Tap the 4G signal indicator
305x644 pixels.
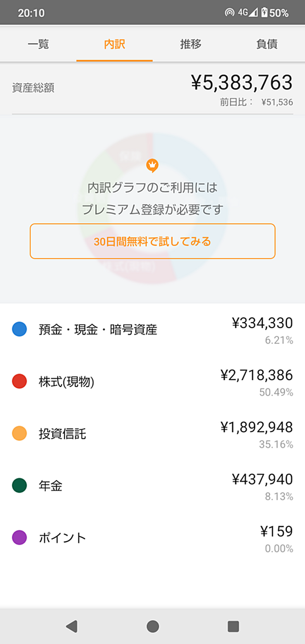click(247, 13)
